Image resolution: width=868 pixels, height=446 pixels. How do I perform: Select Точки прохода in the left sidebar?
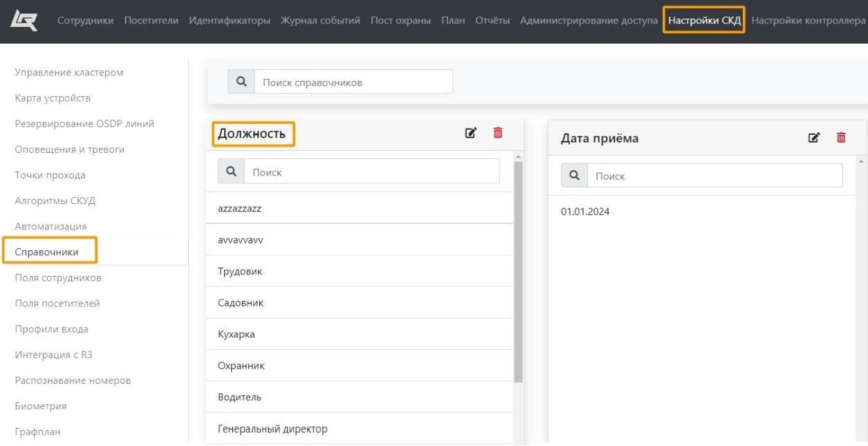(x=50, y=175)
